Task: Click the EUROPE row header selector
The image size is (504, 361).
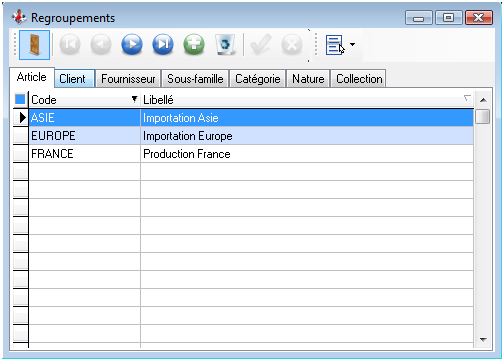Action: pyautogui.click(x=21, y=136)
